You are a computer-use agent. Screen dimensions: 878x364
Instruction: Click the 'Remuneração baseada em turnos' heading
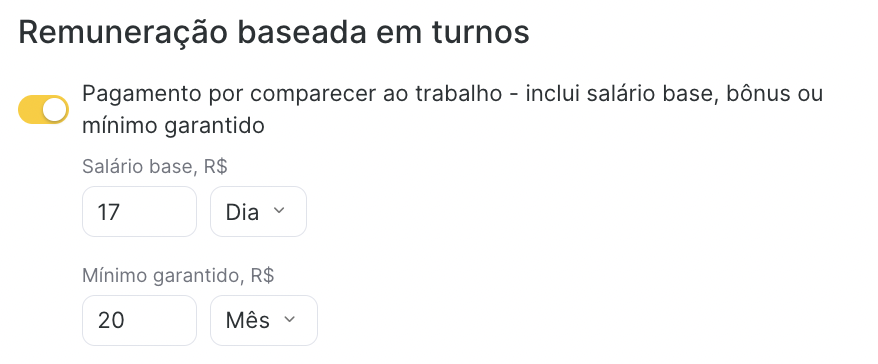point(274,32)
